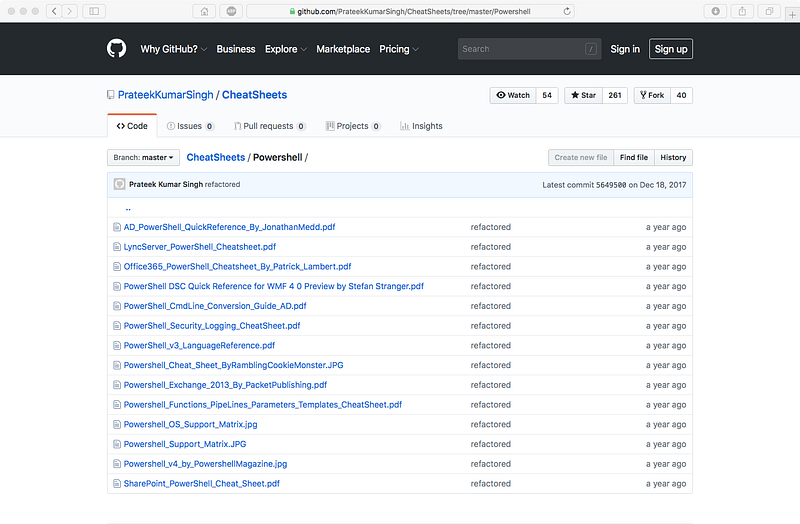Click the Find file button
The width and height of the screenshot is (800, 524).
tap(633, 157)
